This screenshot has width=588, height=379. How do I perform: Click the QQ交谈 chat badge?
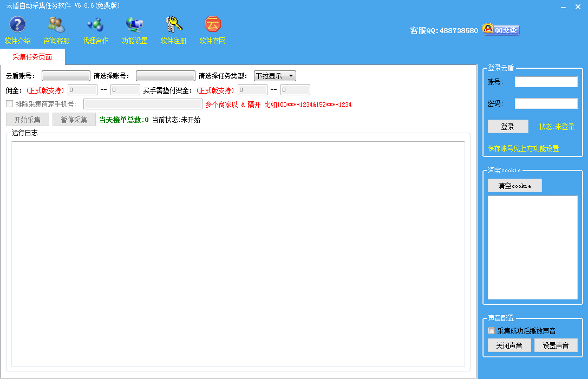[501, 30]
